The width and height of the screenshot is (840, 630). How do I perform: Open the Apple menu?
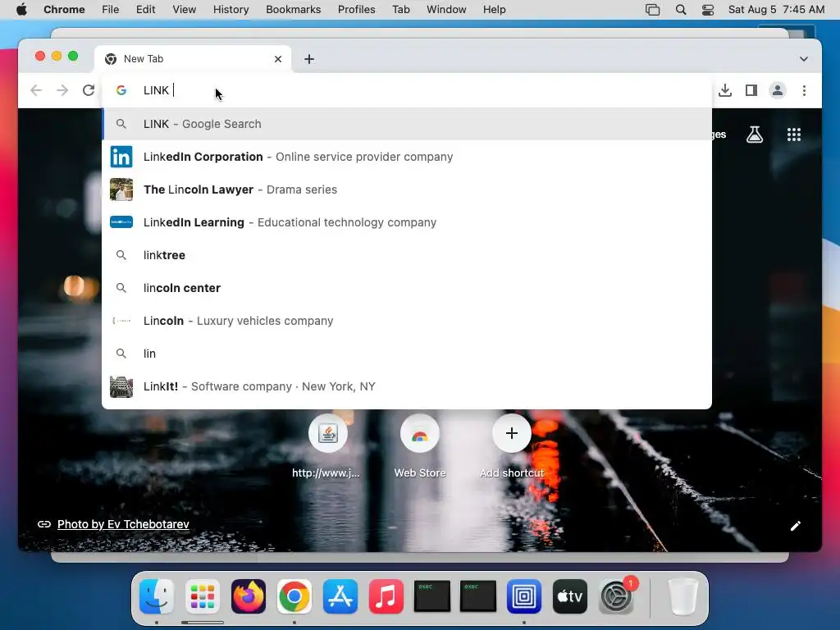point(21,10)
